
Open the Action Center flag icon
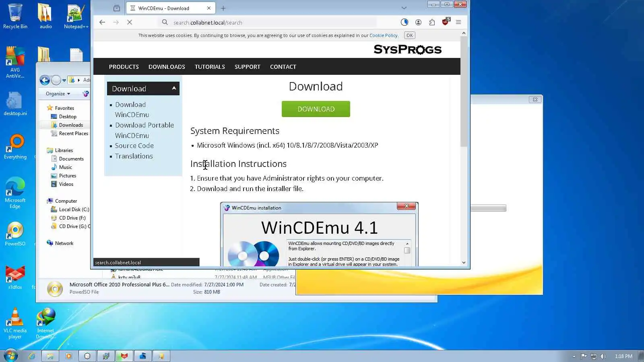[584, 356]
